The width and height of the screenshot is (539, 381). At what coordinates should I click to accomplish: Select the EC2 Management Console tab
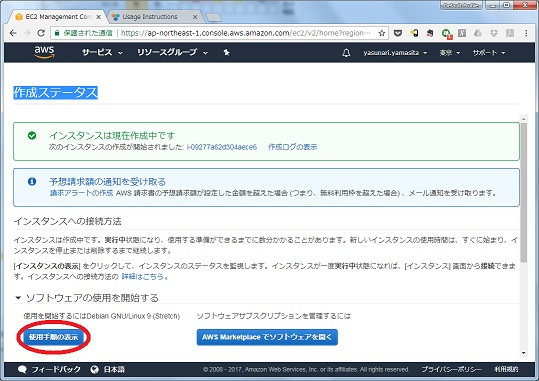click(x=58, y=17)
